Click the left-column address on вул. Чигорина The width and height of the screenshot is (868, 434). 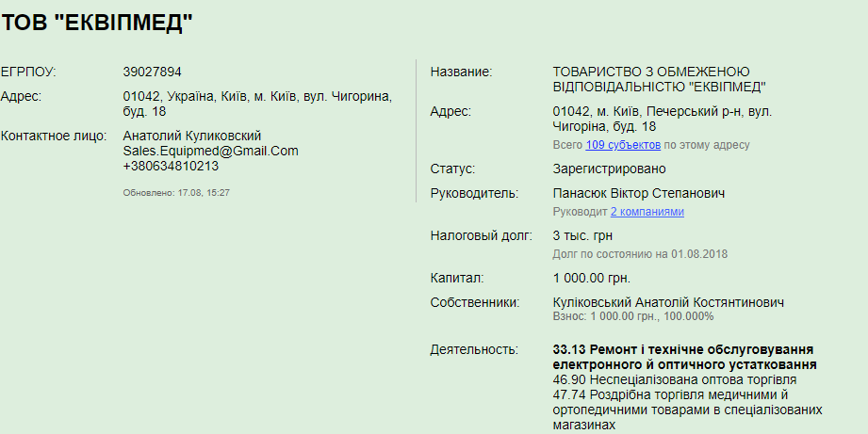click(x=256, y=104)
